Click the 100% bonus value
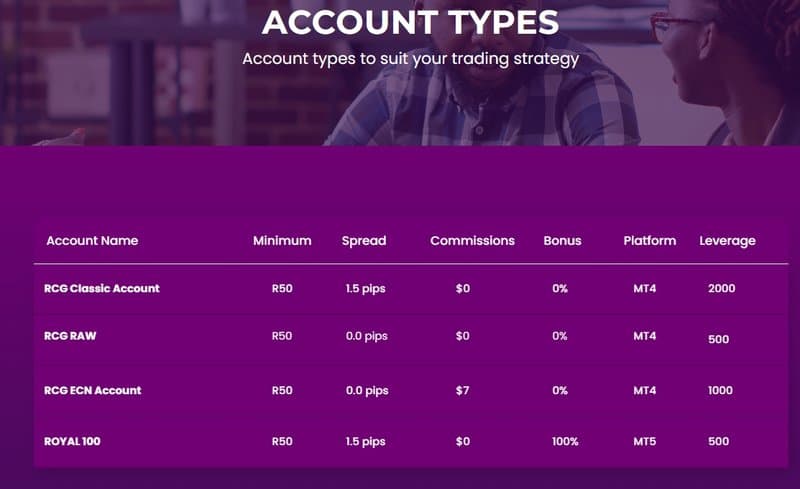The height and width of the screenshot is (489, 800). pyautogui.click(x=565, y=442)
